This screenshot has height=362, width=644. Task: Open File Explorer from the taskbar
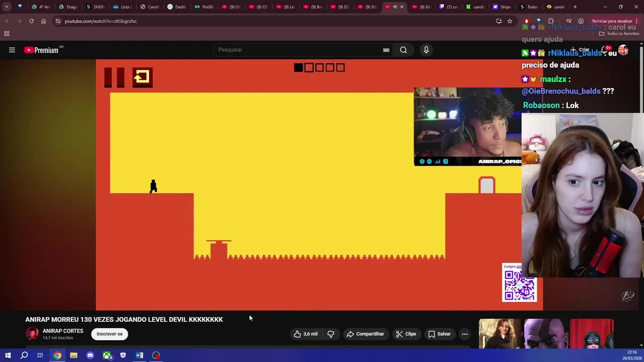(x=73, y=355)
